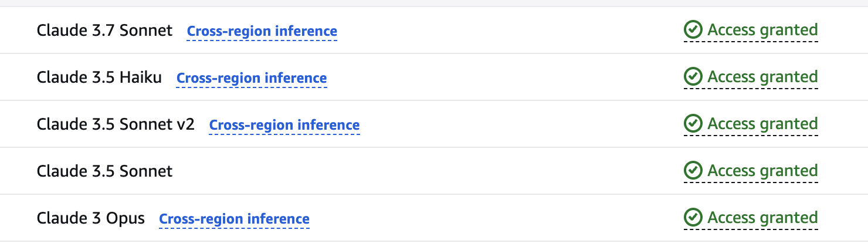The image size is (868, 250).
Task: Select the Claude 3.5 Sonnet model row
Action: (434, 171)
